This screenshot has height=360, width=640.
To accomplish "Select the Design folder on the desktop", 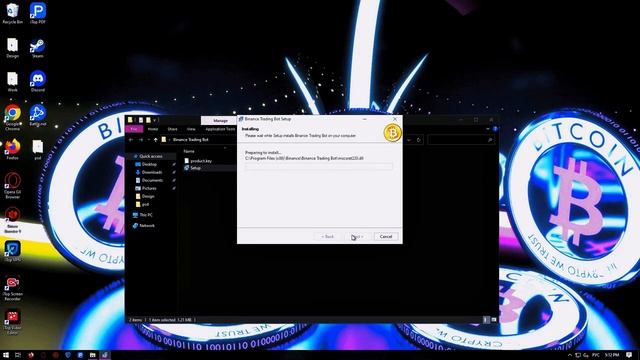I will 12,47.
